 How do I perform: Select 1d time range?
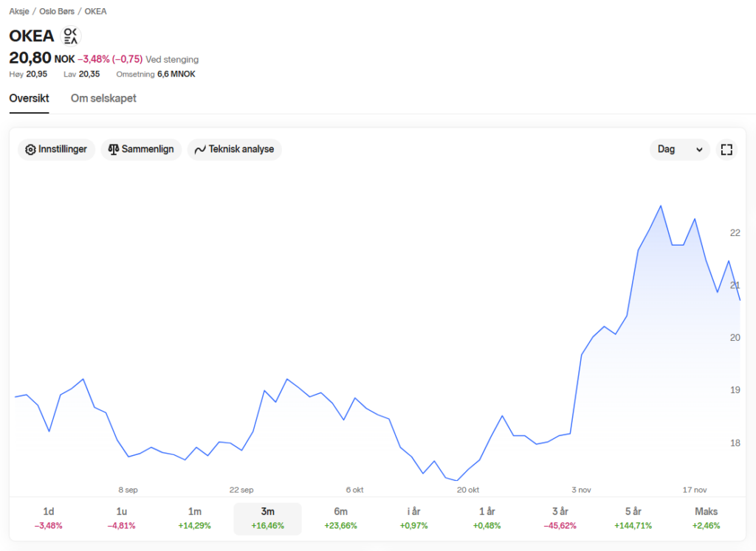[49, 518]
